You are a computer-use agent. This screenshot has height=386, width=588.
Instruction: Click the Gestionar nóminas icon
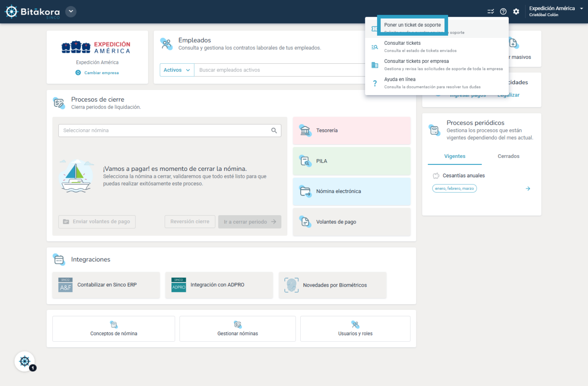point(238,325)
